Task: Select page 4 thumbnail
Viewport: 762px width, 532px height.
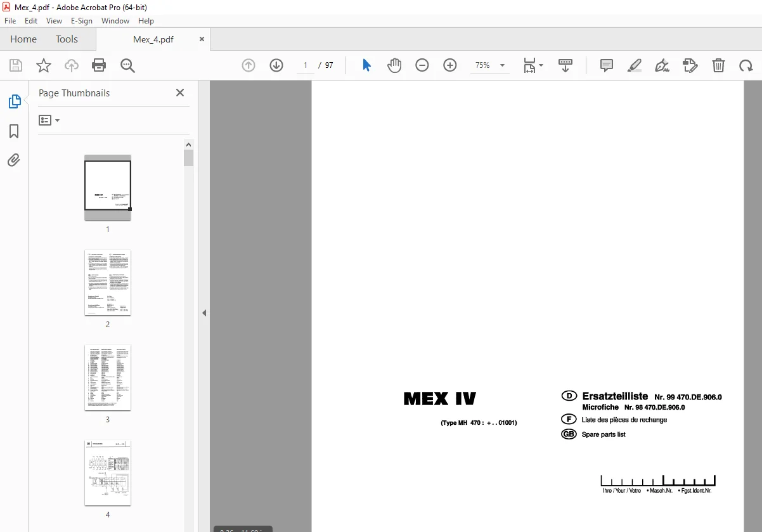Action: click(108, 472)
